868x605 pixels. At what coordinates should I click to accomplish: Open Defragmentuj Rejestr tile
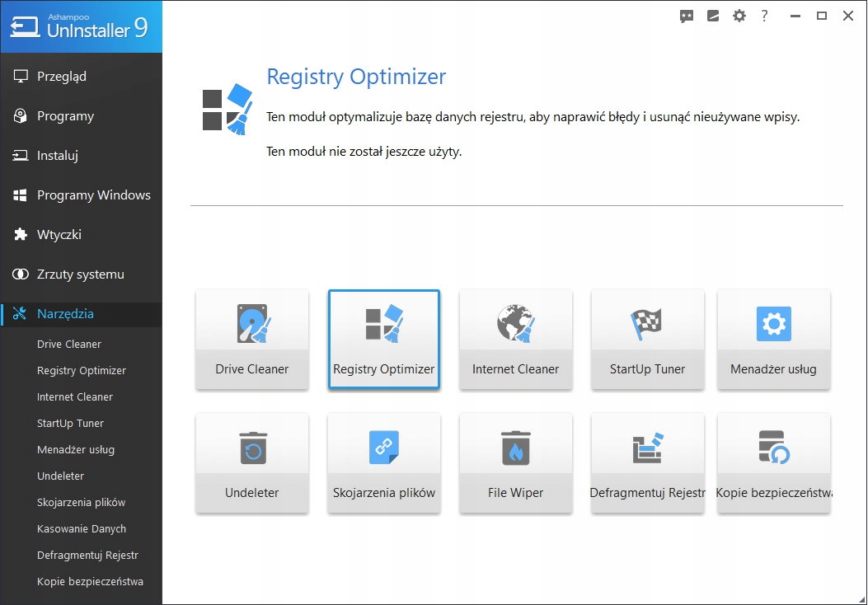click(x=647, y=462)
